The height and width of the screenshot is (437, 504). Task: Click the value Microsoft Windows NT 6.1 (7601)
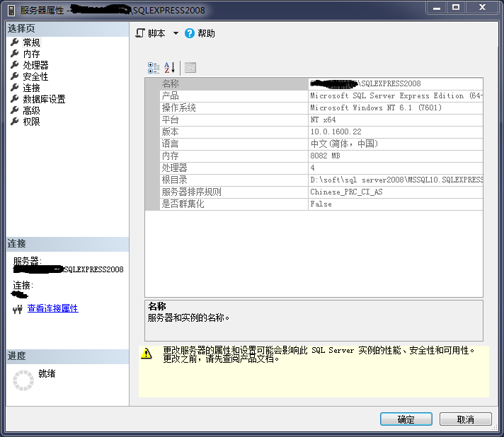[x=376, y=107]
